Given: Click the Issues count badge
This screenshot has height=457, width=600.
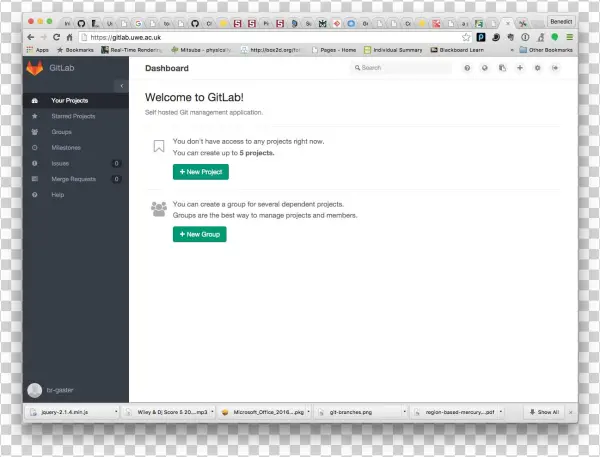Looking at the screenshot, I should pos(116,163).
